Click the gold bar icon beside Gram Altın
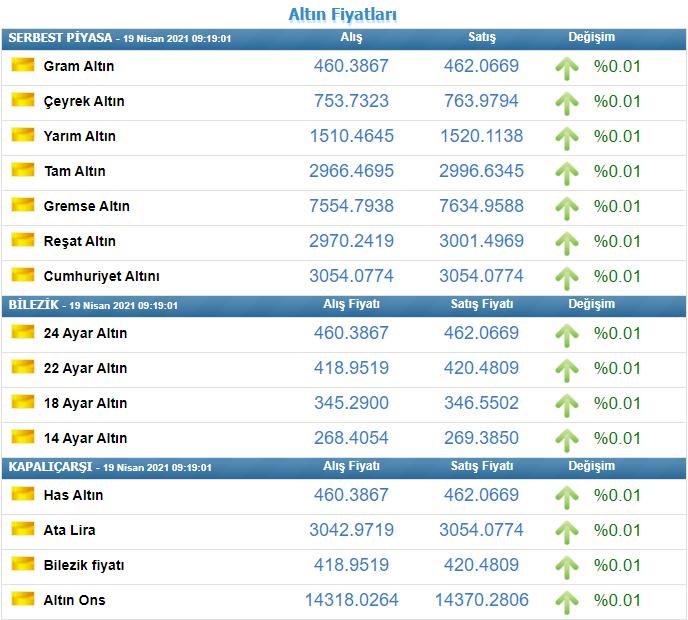Viewport: 688px width, 620px height. [x=22, y=66]
